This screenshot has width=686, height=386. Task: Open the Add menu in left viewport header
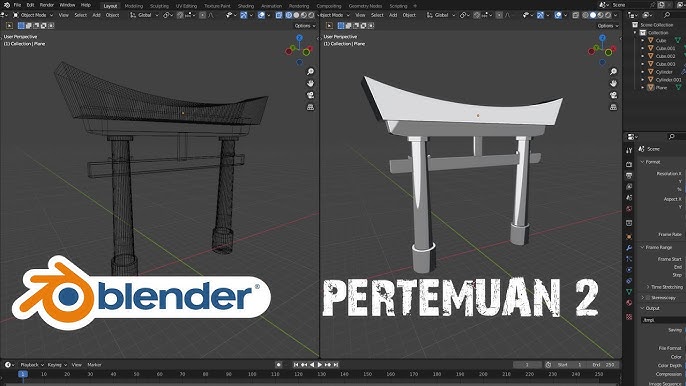[x=96, y=15]
